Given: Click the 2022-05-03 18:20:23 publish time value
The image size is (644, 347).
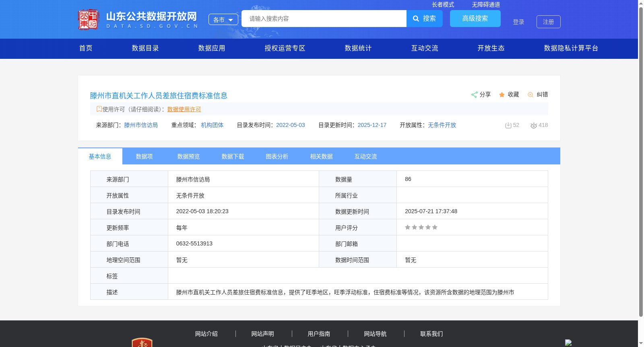Looking at the screenshot, I should 202,211.
